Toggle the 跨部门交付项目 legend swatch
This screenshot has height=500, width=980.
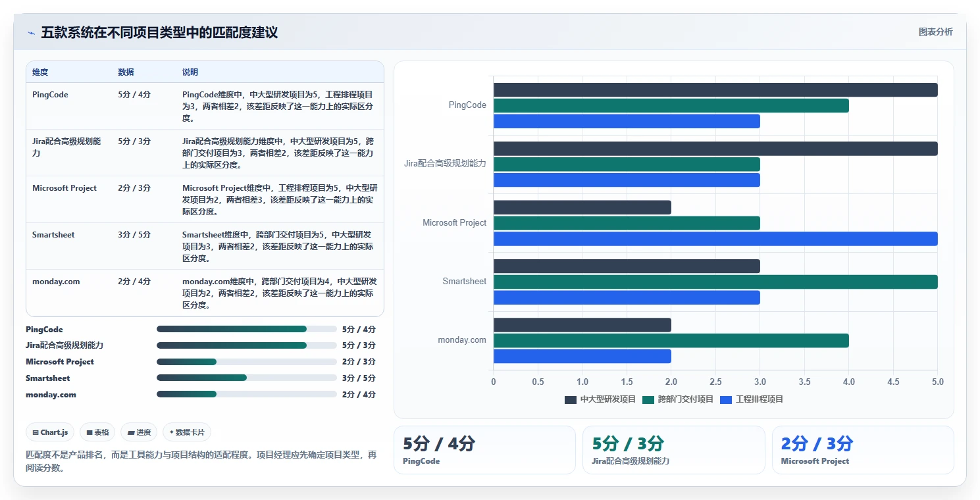[x=648, y=399]
